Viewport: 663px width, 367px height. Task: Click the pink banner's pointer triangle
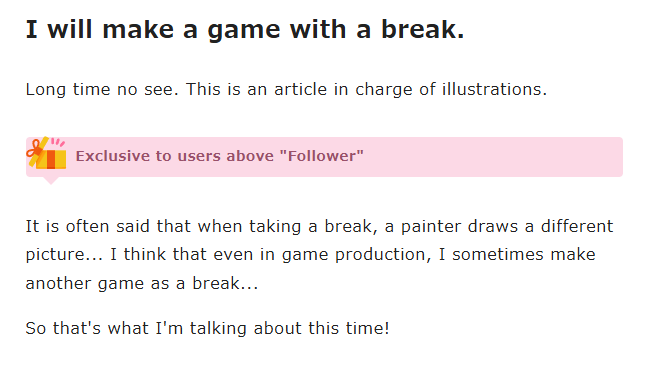coord(51,181)
